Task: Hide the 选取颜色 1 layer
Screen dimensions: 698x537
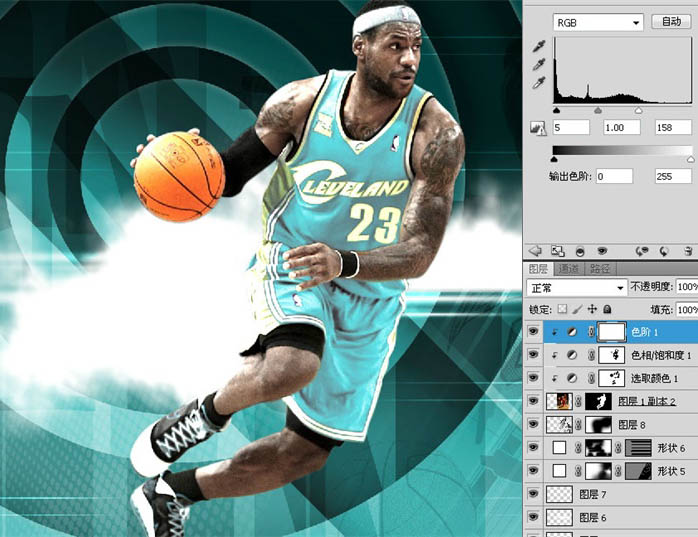Action: 533,378
